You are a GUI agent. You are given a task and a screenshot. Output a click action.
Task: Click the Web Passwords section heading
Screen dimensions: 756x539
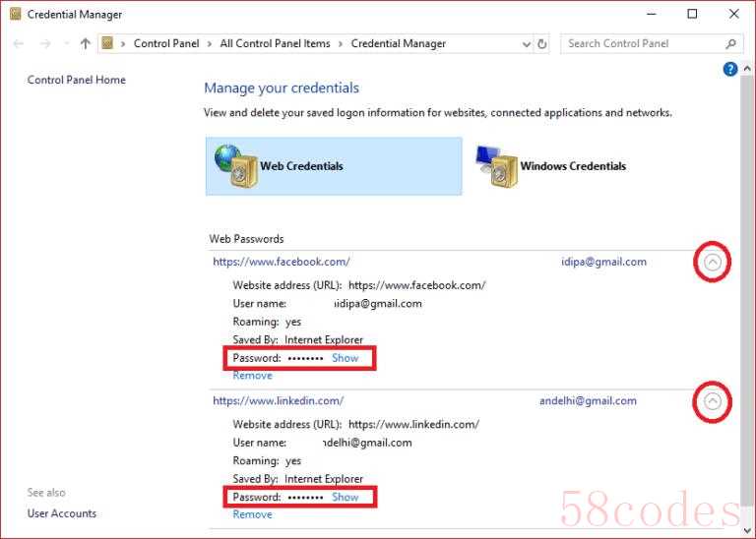(x=246, y=239)
